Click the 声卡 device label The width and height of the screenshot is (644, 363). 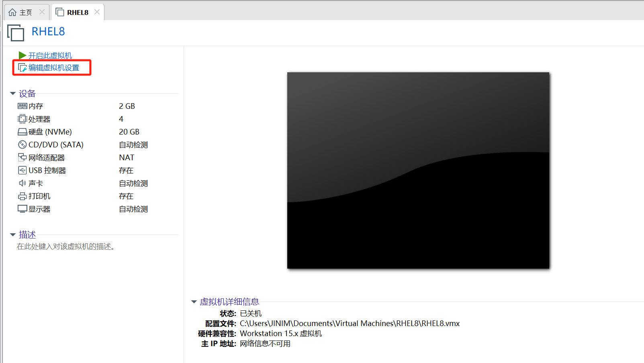point(36,183)
